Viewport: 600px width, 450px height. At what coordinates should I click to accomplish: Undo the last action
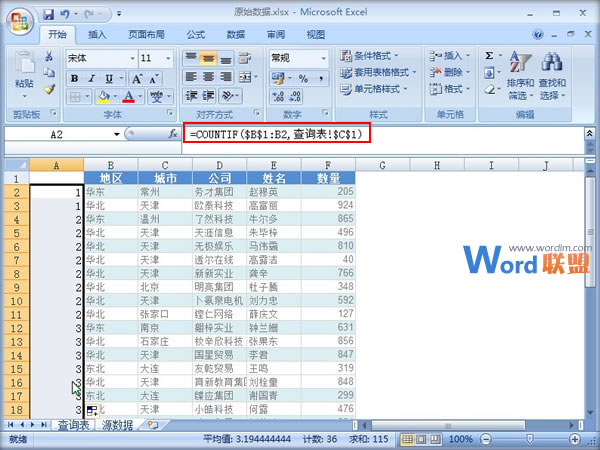pos(65,14)
